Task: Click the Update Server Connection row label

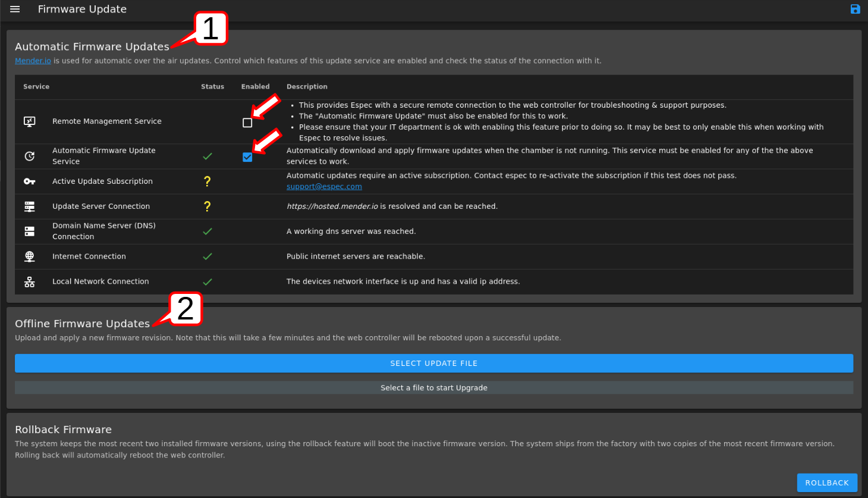Action: (101, 206)
